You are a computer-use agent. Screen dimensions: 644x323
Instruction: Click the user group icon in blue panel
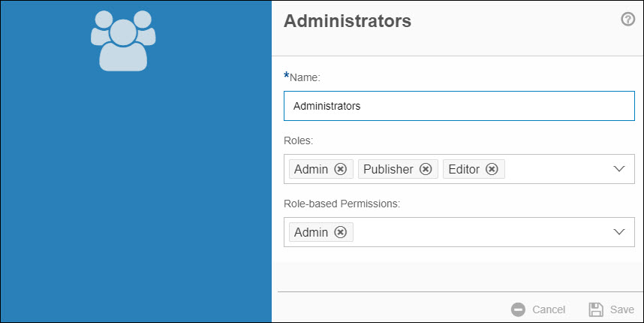(x=123, y=41)
